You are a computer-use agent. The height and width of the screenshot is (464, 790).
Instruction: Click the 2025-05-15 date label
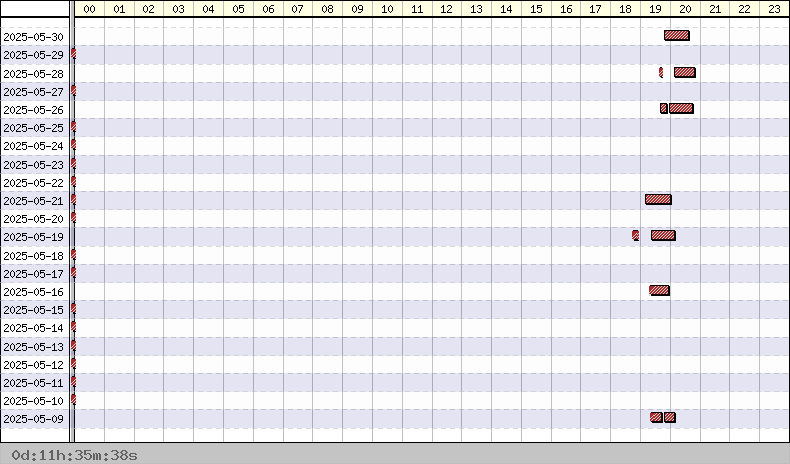(x=34, y=310)
